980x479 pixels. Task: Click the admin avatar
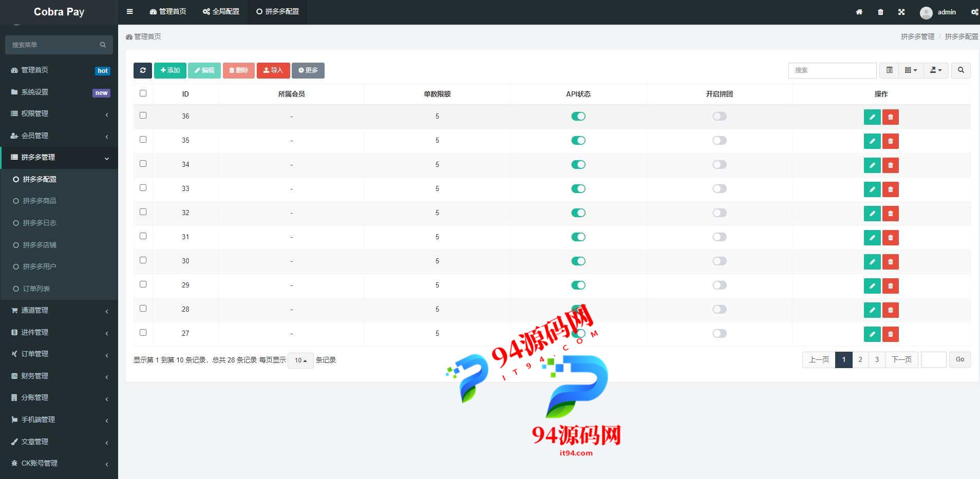coord(926,12)
